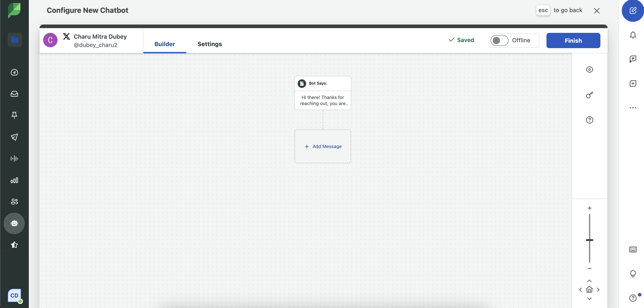Click the Saved status indicator
Screen dimensions: 644x308
point(461,40)
